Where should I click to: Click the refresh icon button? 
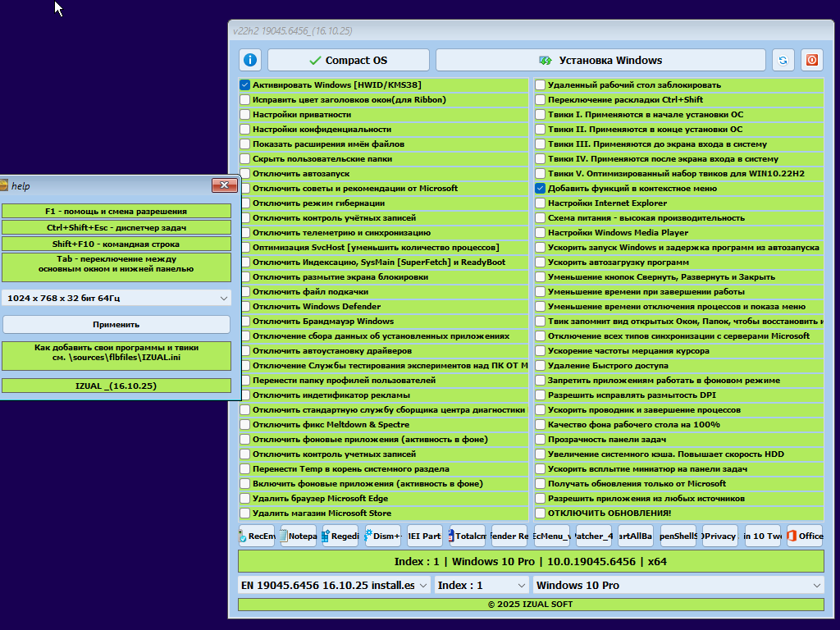[x=783, y=60]
